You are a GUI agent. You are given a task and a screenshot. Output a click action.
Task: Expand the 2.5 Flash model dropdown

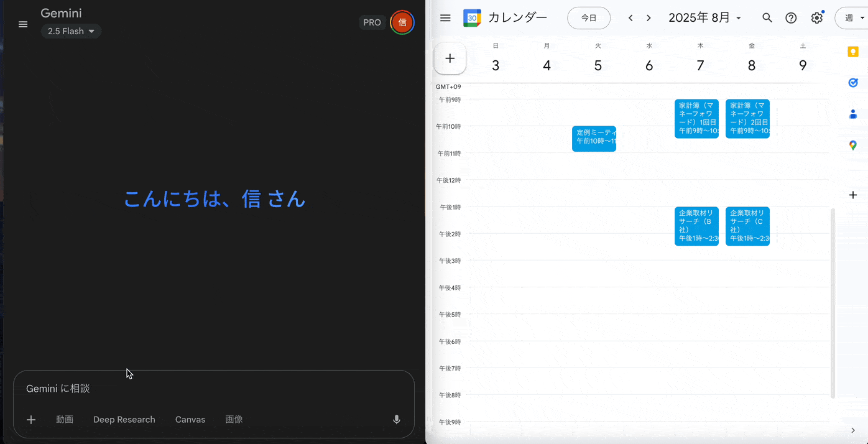pyautogui.click(x=72, y=31)
